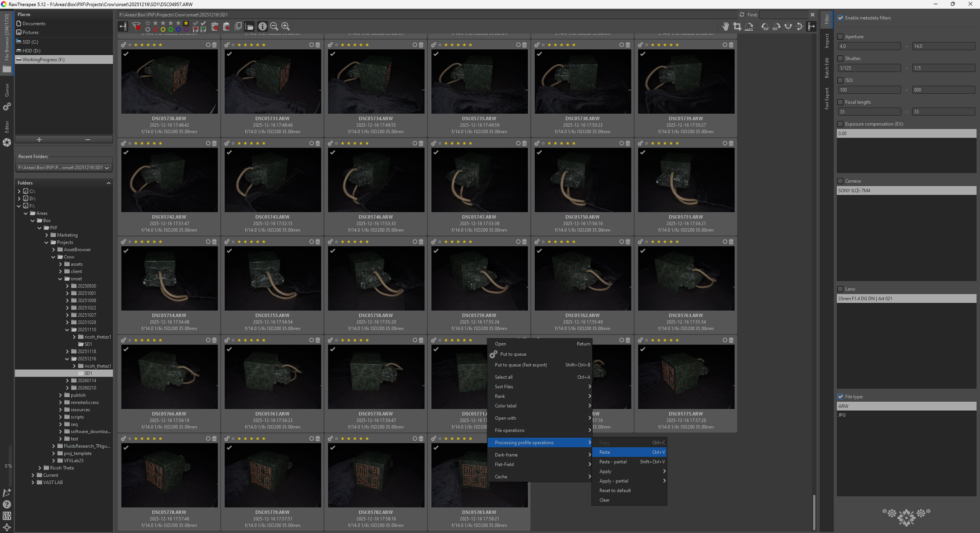Toggle the image info 'i' icon
The image size is (980, 533).
pyautogui.click(x=262, y=26)
